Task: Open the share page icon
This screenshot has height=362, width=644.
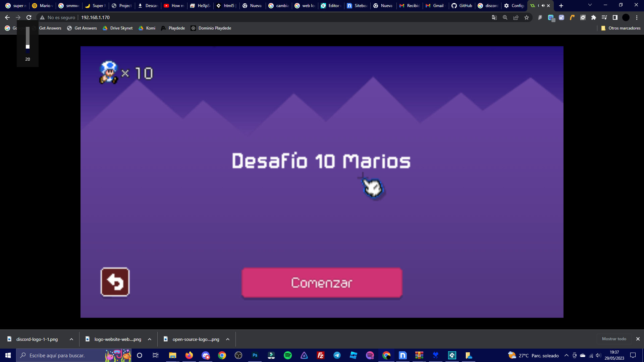Action: point(516,17)
